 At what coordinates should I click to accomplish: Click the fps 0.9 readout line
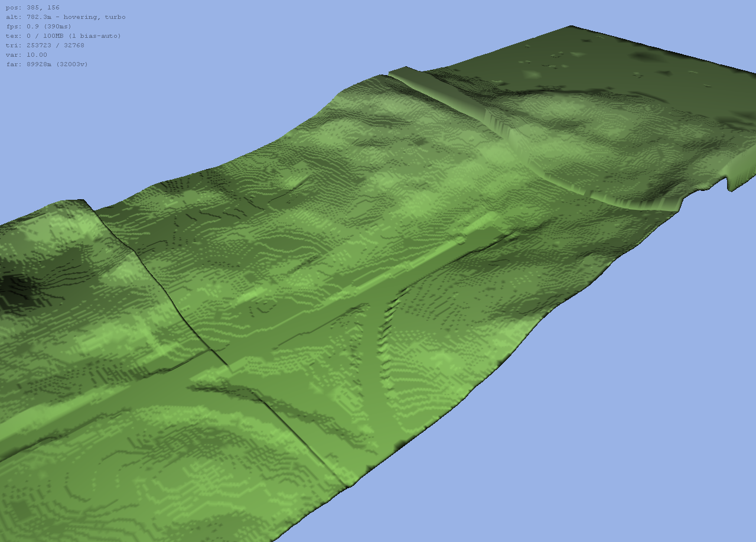pyautogui.click(x=38, y=27)
